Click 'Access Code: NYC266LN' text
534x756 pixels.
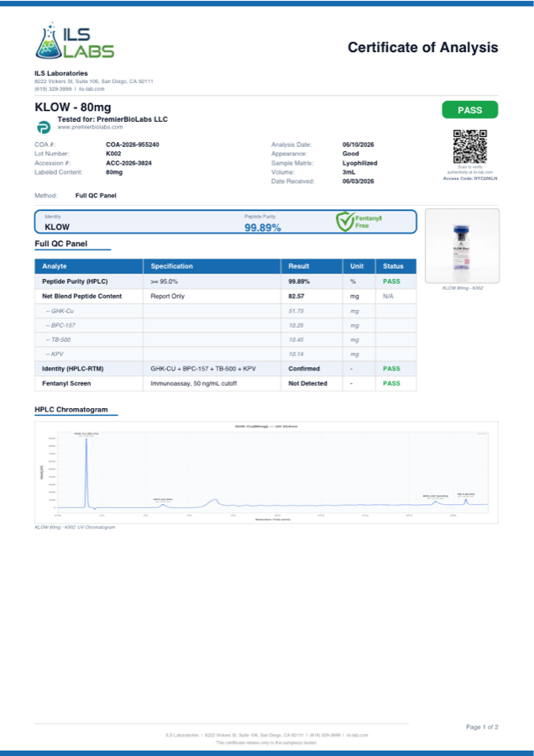(x=470, y=178)
